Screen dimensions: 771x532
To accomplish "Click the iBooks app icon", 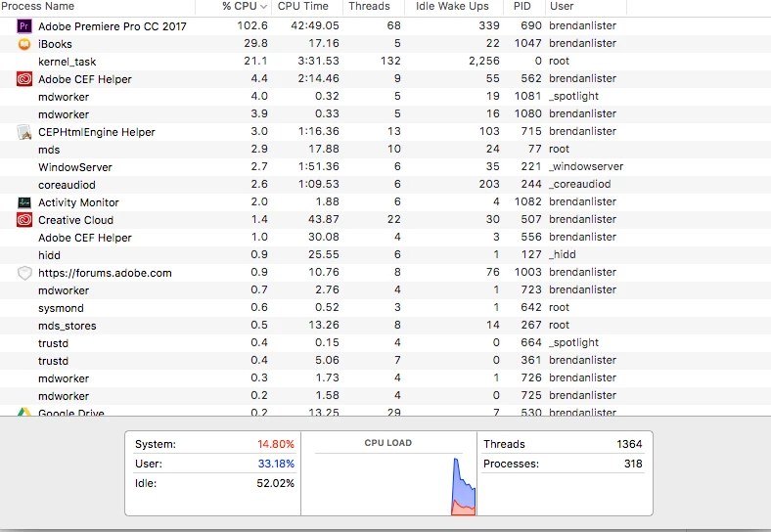I will pyautogui.click(x=24, y=44).
